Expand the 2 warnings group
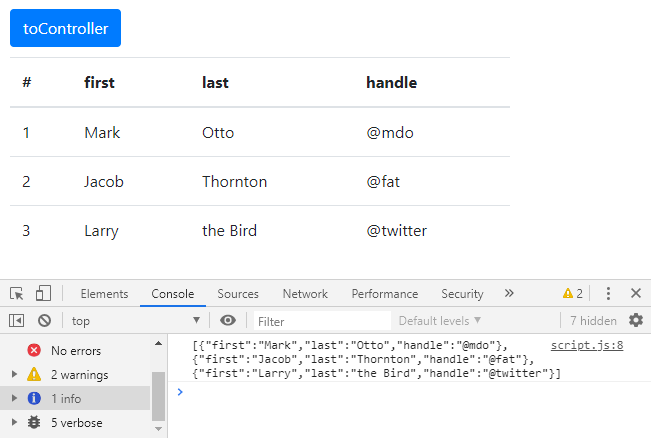Viewport: 651px width, 438px height. [x=15, y=374]
